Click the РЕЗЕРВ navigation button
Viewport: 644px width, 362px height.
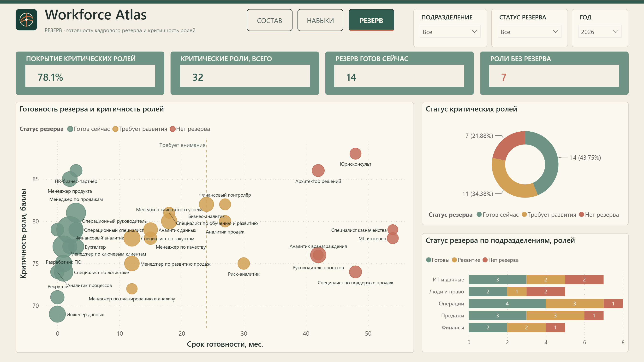[371, 20]
